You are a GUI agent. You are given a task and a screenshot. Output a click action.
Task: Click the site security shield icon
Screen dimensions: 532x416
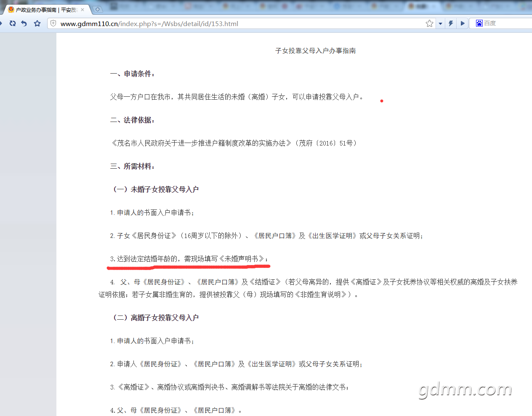coord(53,24)
